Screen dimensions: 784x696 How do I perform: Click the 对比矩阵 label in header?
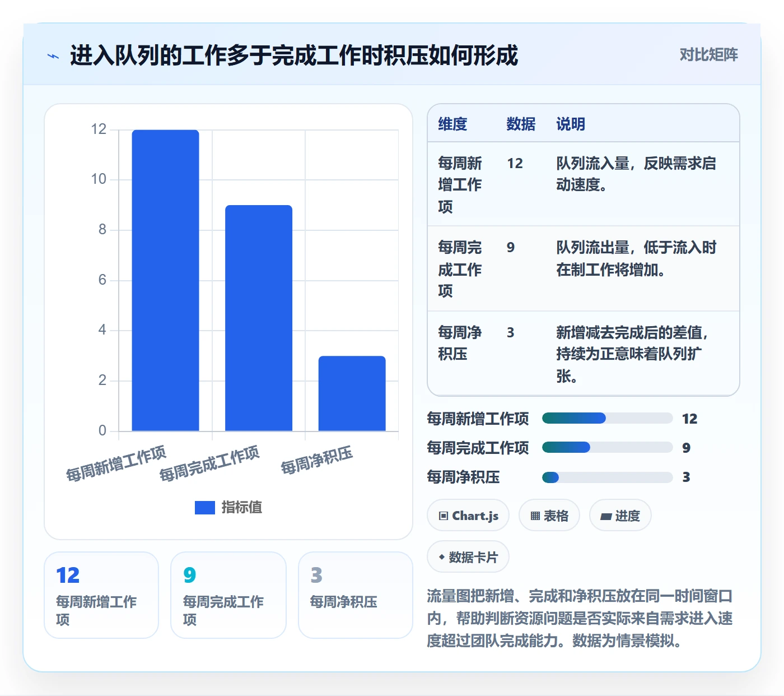(x=708, y=55)
